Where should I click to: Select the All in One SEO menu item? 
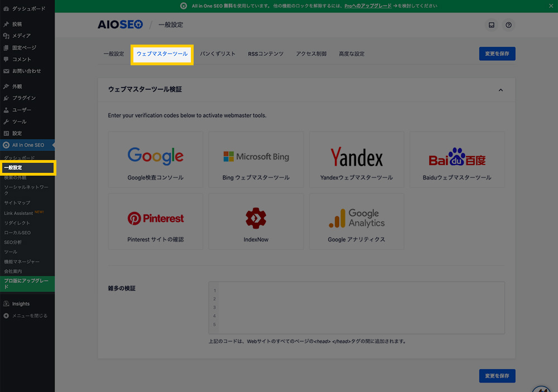click(x=27, y=145)
